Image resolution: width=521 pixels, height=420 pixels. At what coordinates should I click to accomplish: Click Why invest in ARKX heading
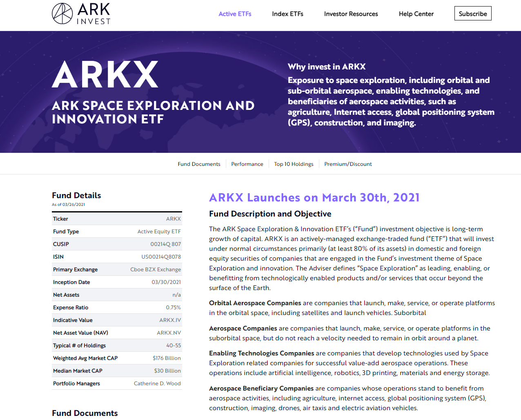pyautogui.click(x=327, y=67)
